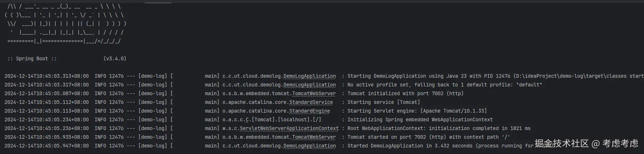Image resolution: width=644 pixels, height=154 pixels.
Task: Click the 'Root WebApplicationContext' completion message
Action: point(439,129)
